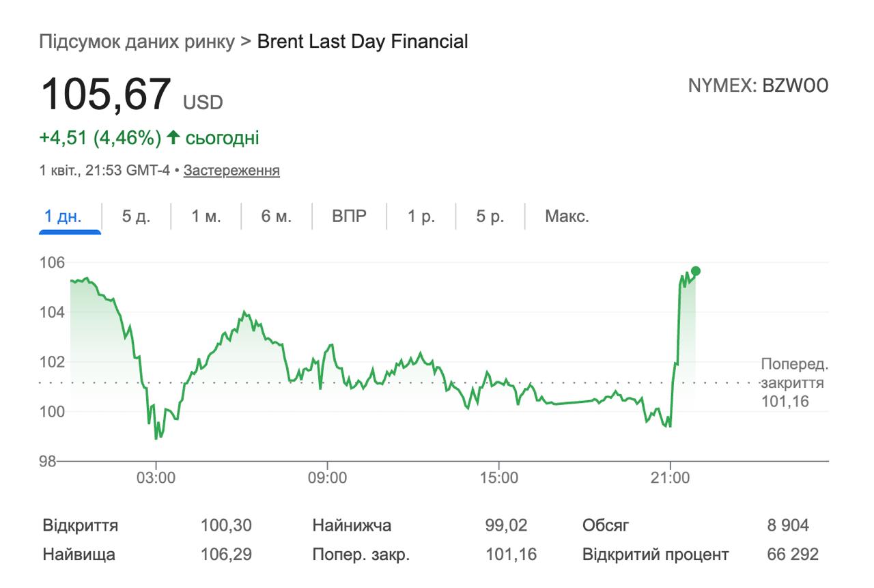Image resolution: width=874 pixels, height=588 pixels.
Task: Show the 6 м. chart period
Action: [276, 216]
